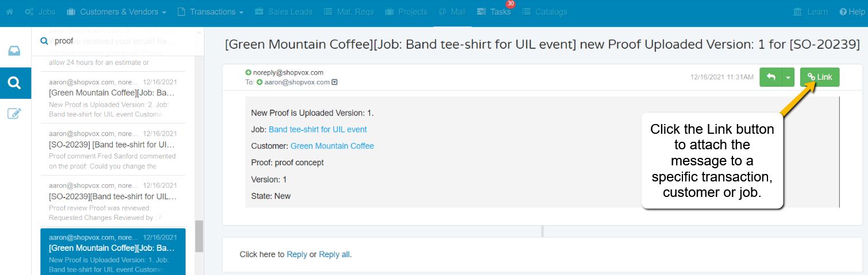This screenshot has height=275, width=868.
Task: Expand the Transactions dropdown menu
Action: point(210,11)
